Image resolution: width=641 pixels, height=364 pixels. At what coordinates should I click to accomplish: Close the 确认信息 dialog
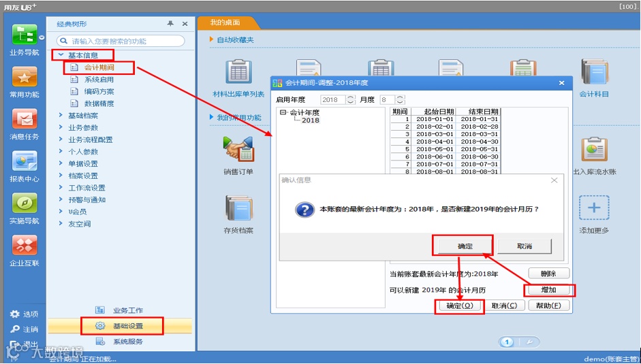[x=554, y=180]
